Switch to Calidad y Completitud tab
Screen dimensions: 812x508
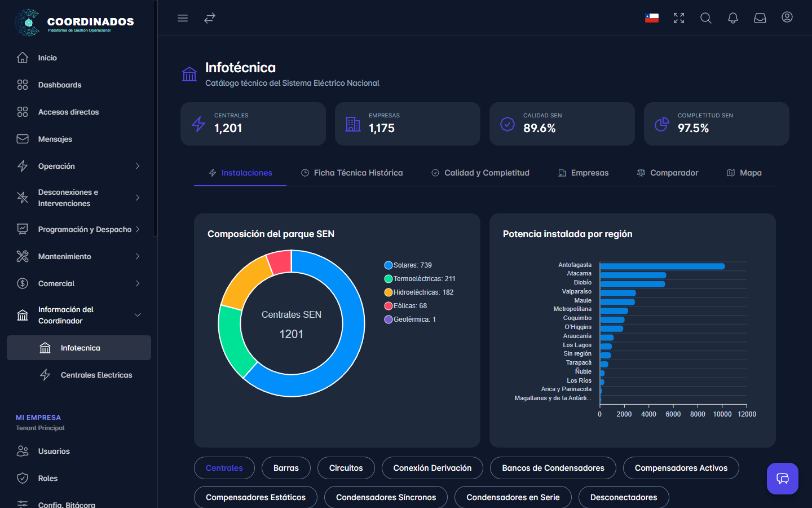[x=480, y=173]
